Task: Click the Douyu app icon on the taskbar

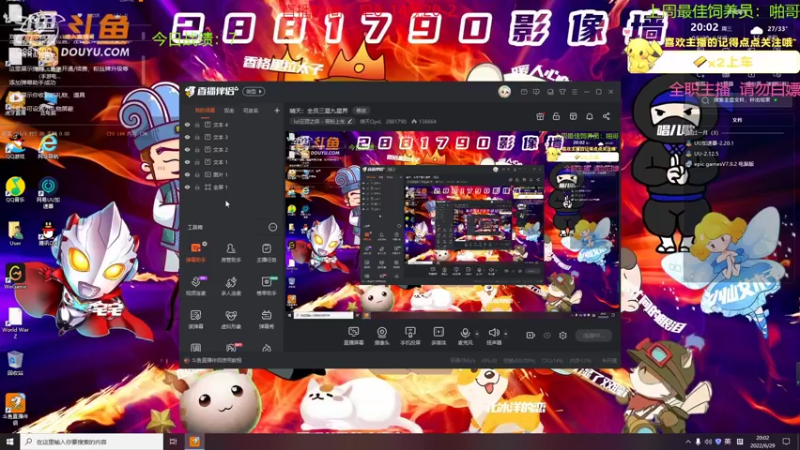Action: 194,442
